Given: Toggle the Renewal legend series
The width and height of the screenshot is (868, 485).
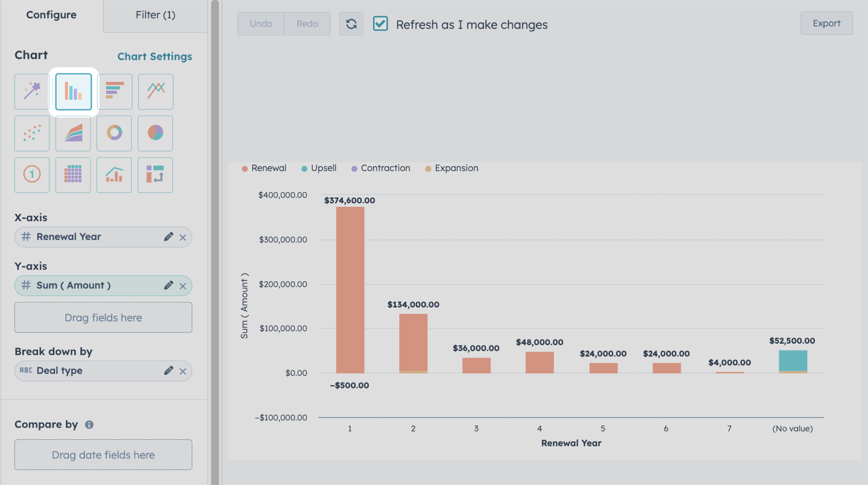Looking at the screenshot, I should point(264,168).
